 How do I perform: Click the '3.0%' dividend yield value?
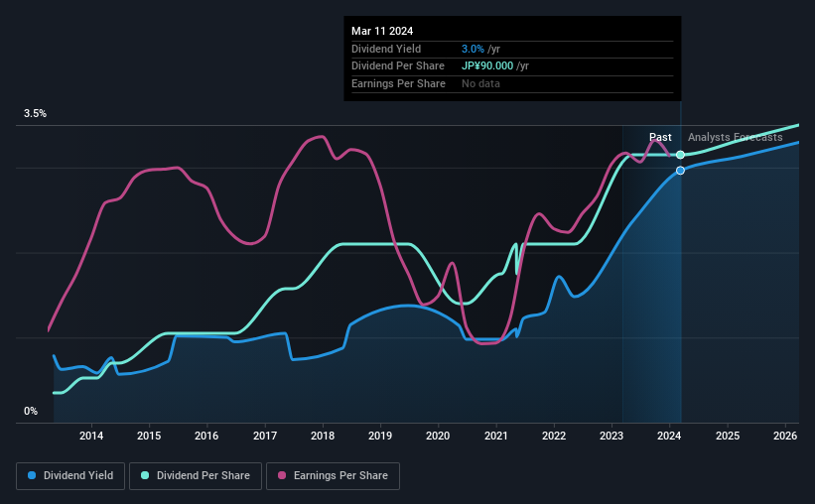[x=473, y=49]
